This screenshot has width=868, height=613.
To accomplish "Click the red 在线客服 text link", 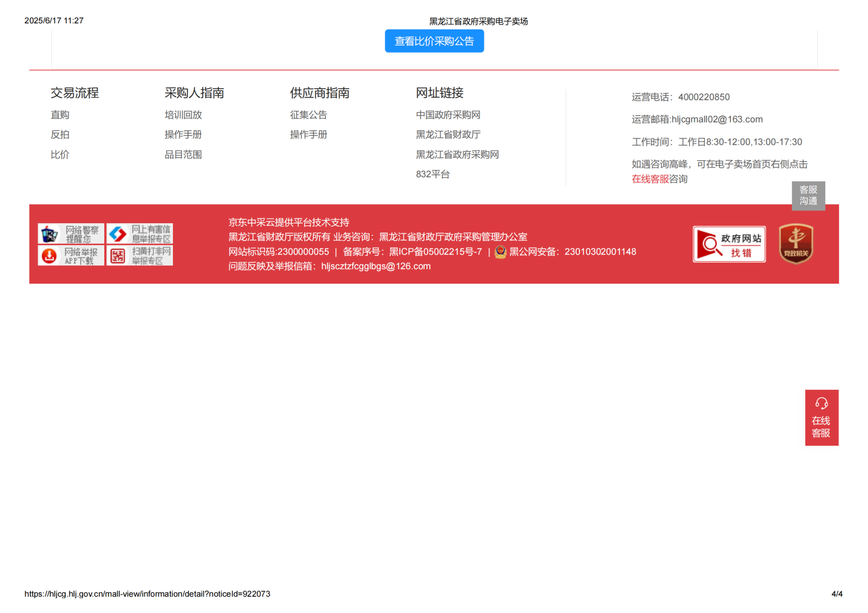I will pyautogui.click(x=650, y=179).
